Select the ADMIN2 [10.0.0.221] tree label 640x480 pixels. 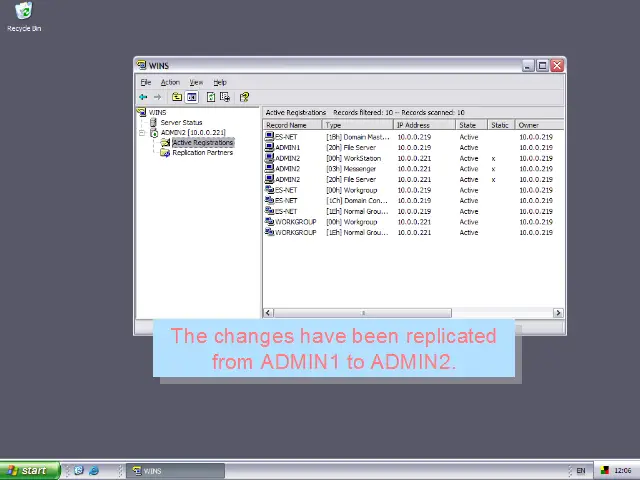[x=193, y=133]
